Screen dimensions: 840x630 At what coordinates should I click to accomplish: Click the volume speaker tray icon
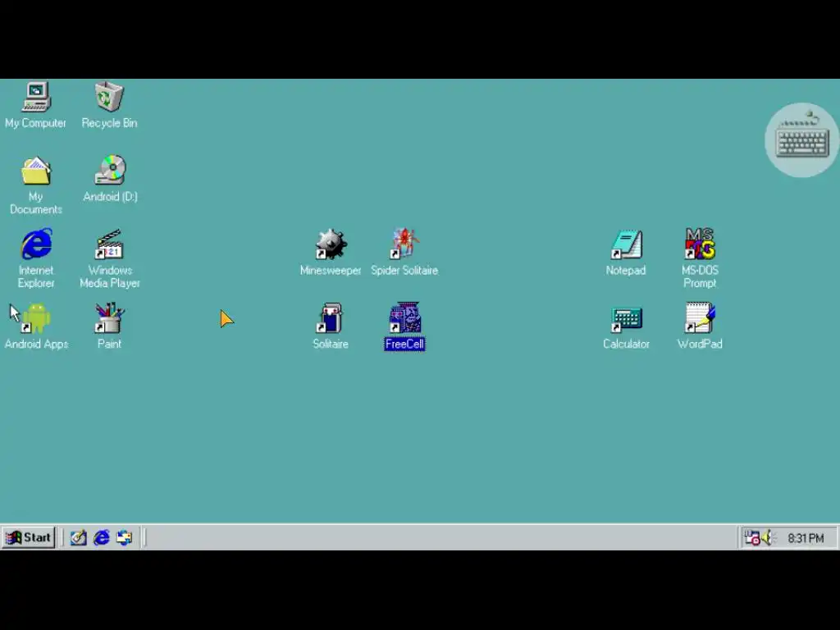click(x=768, y=537)
